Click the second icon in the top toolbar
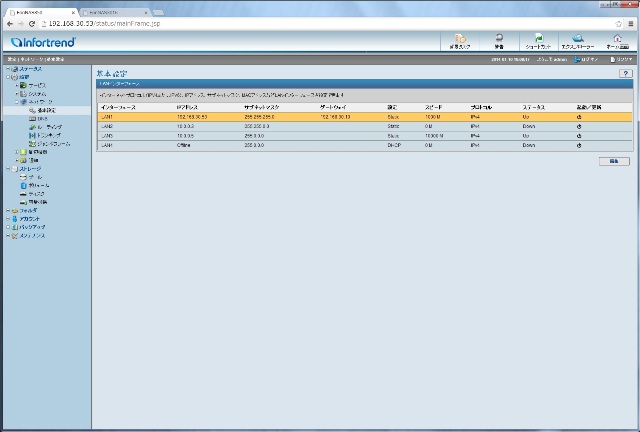This screenshot has height=432, width=640. [499, 41]
